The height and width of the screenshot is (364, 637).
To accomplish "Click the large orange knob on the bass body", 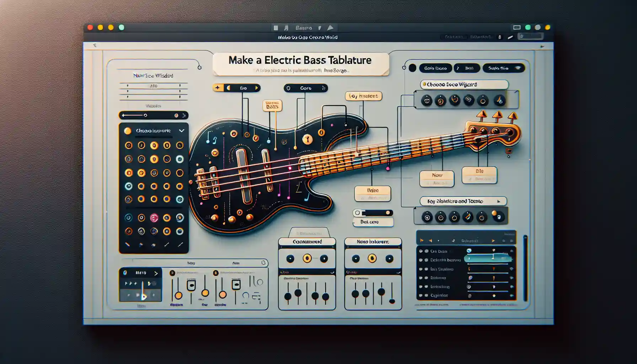I will click(307, 139).
